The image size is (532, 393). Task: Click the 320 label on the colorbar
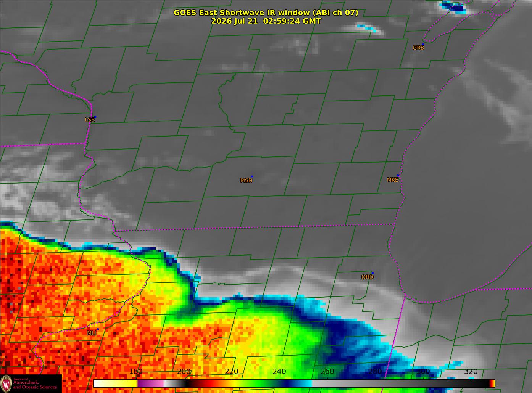[x=471, y=372]
